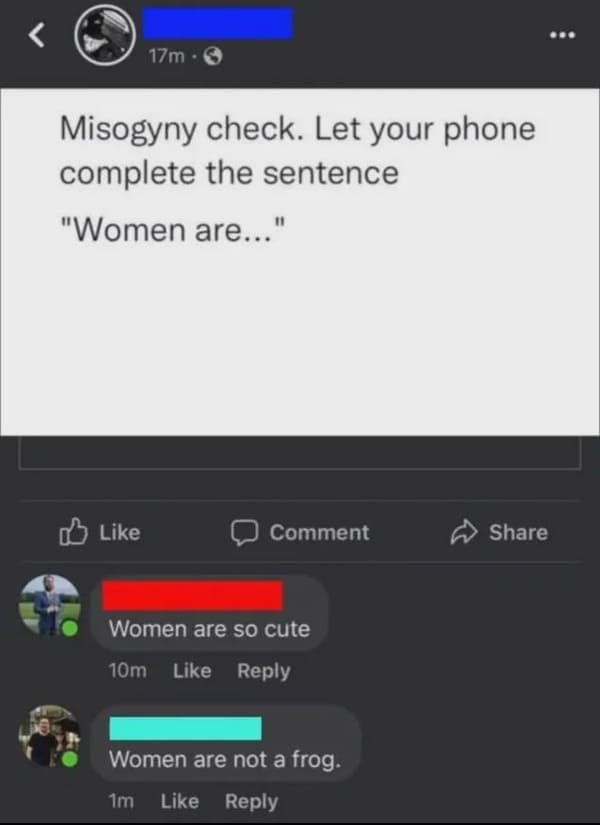The width and height of the screenshot is (600, 825).
Task: Tap the thumbs-up Like icon on the post
Action: tap(73, 532)
